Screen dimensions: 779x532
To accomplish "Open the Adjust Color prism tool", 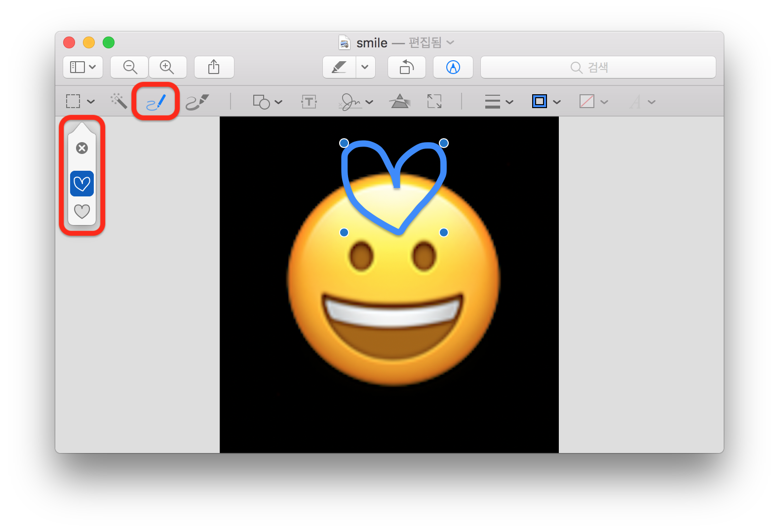I will coord(400,101).
